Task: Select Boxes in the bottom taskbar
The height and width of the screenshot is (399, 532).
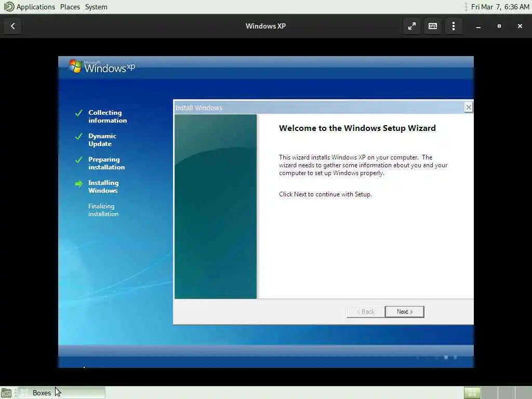Action: (x=62, y=393)
